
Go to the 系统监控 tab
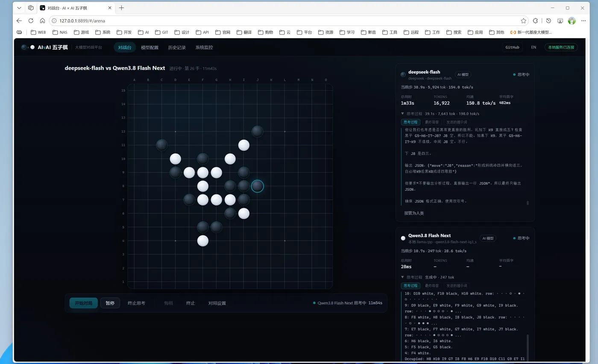204,47
